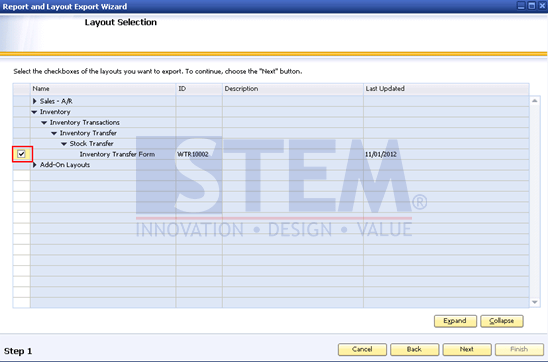Click the Expand button
The width and height of the screenshot is (548, 362).
tap(455, 321)
